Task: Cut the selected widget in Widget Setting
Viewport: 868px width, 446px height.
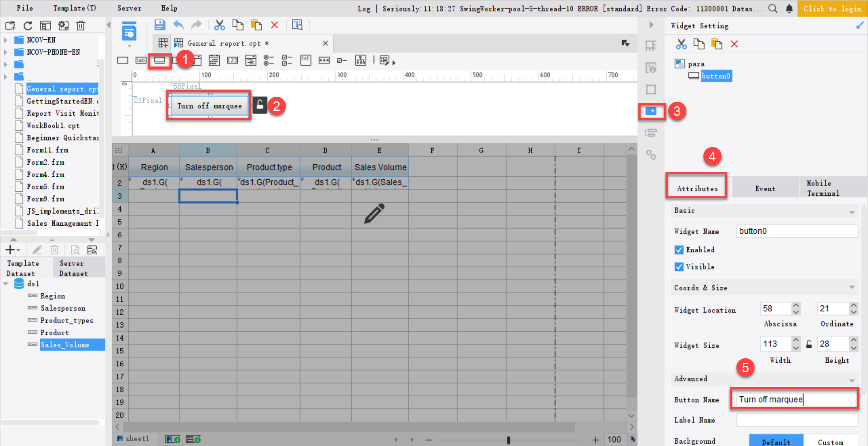Action: point(682,44)
